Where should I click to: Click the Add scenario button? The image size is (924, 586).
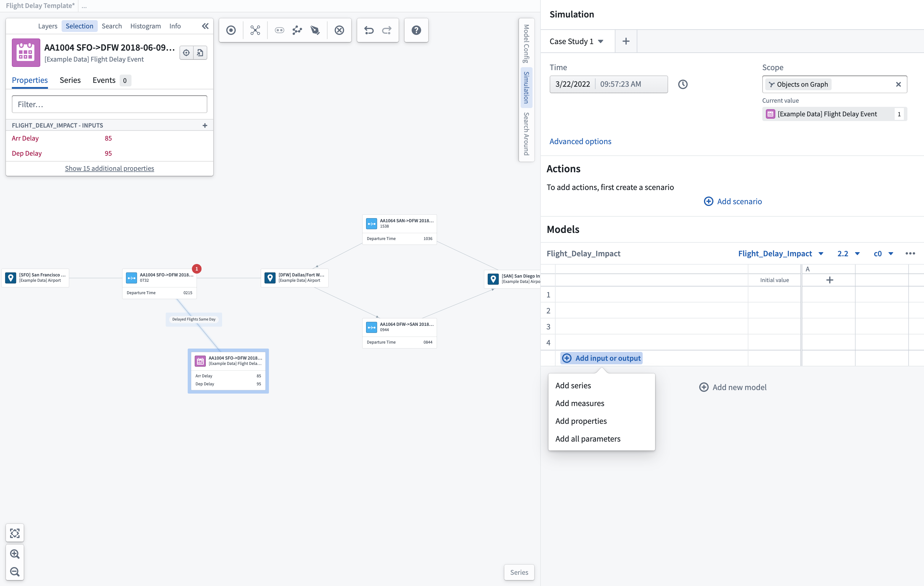(x=732, y=201)
